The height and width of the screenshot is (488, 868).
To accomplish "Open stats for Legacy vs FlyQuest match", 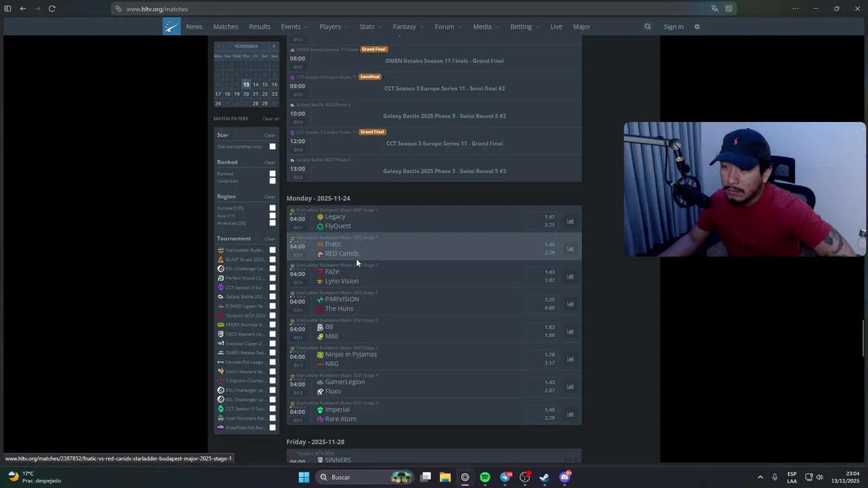I will 570,221.
